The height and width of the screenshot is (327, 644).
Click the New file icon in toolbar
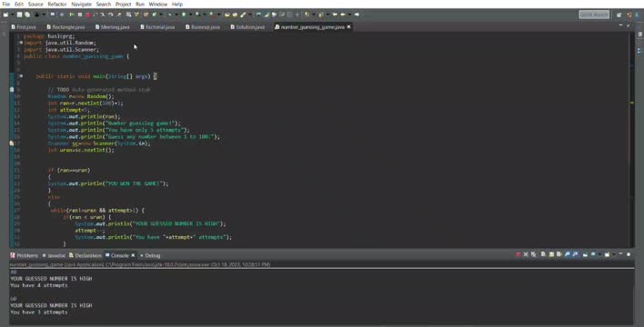tap(5, 15)
